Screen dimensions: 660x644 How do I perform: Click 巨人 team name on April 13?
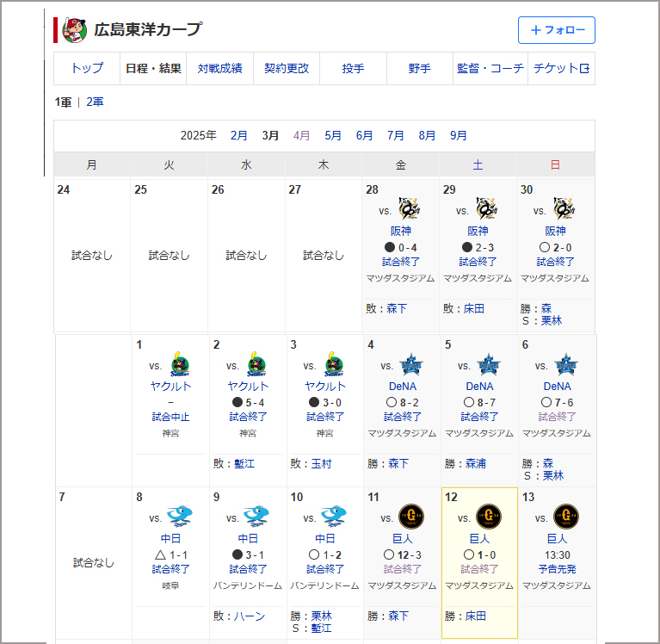point(557,539)
